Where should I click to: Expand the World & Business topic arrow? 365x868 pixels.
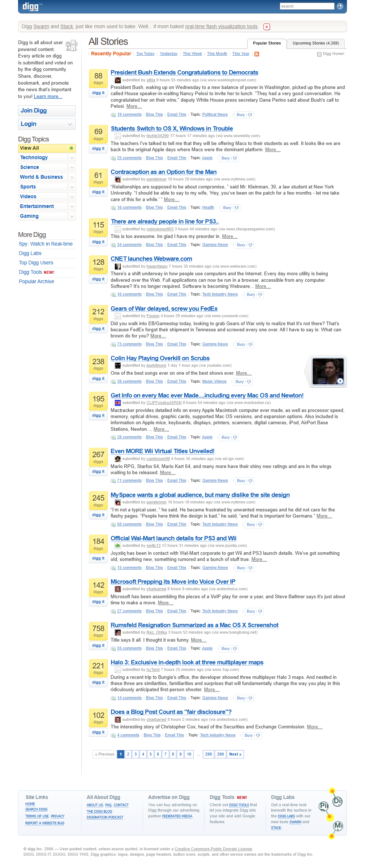(x=72, y=177)
